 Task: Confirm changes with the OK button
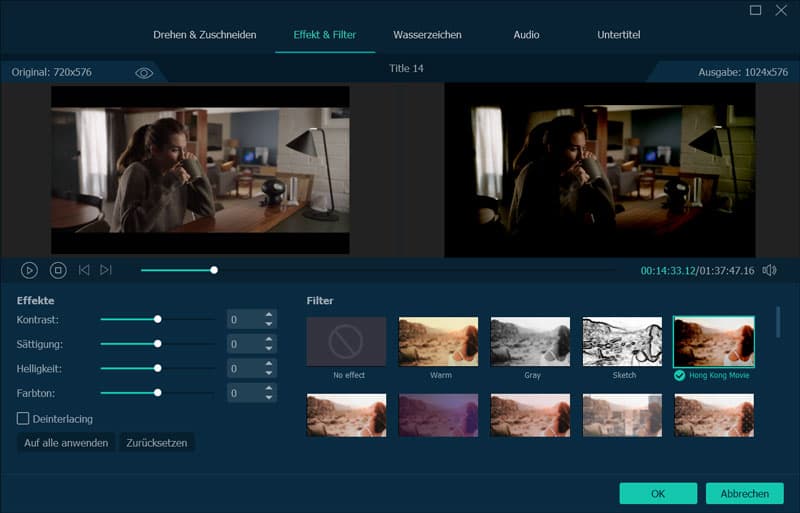(x=657, y=493)
